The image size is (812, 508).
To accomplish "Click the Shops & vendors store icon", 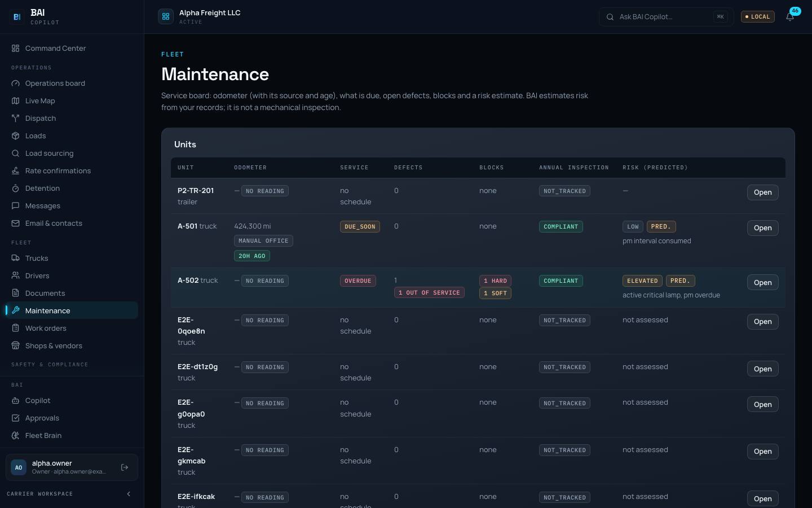I will point(16,346).
